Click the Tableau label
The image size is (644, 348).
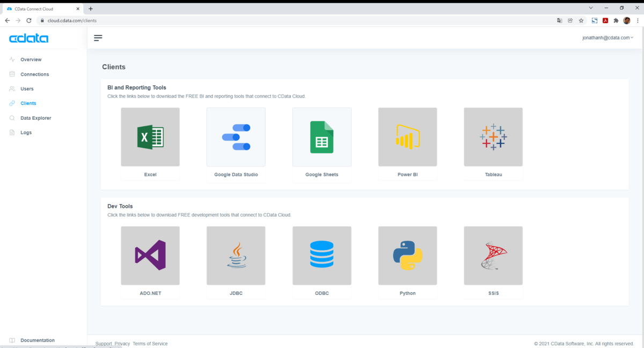coord(493,175)
